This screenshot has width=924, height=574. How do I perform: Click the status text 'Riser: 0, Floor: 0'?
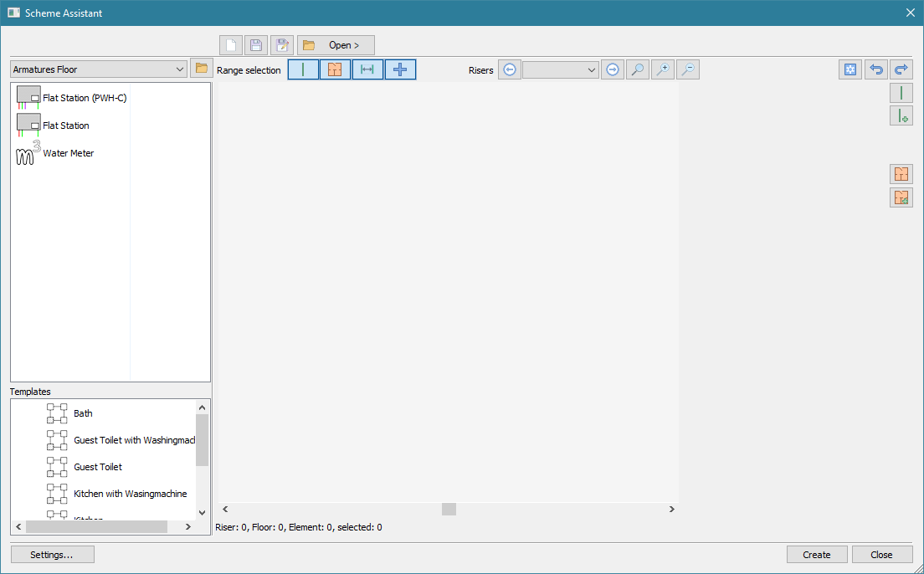[x=250, y=527]
